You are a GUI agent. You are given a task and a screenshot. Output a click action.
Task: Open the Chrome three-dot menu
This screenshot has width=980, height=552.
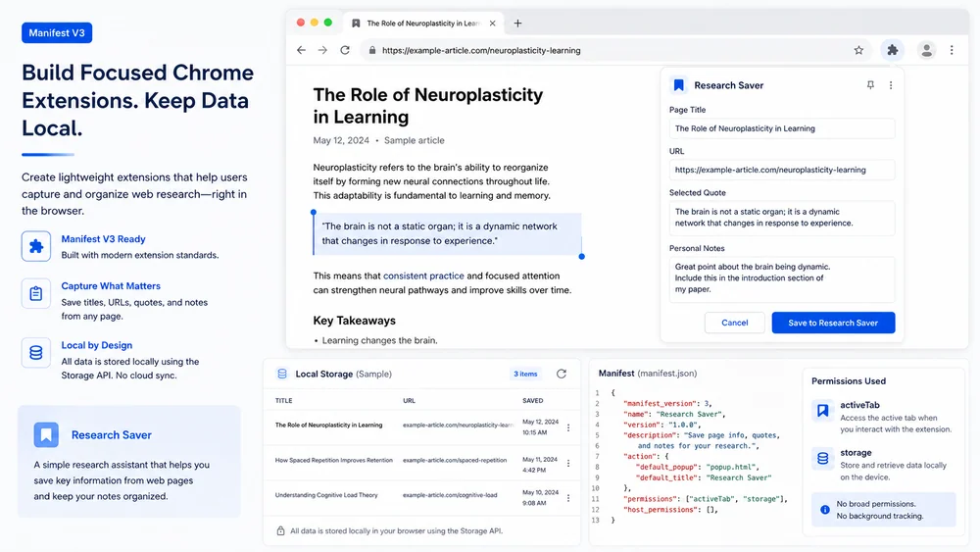pyautogui.click(x=952, y=50)
